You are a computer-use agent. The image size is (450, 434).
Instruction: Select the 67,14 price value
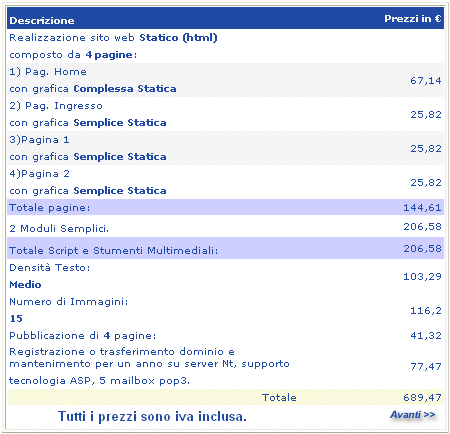[x=426, y=81]
